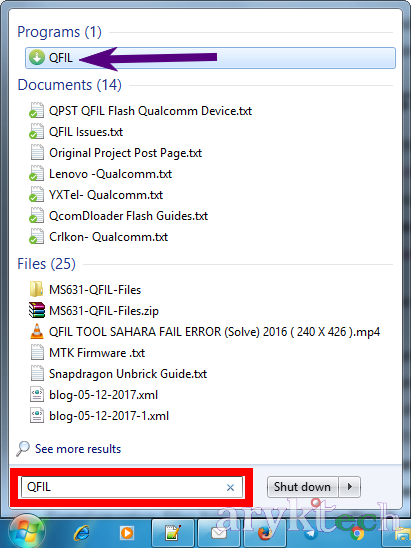The height and width of the screenshot is (548, 411).
Task: Expand the Shut down options arrow
Action: coord(349,486)
